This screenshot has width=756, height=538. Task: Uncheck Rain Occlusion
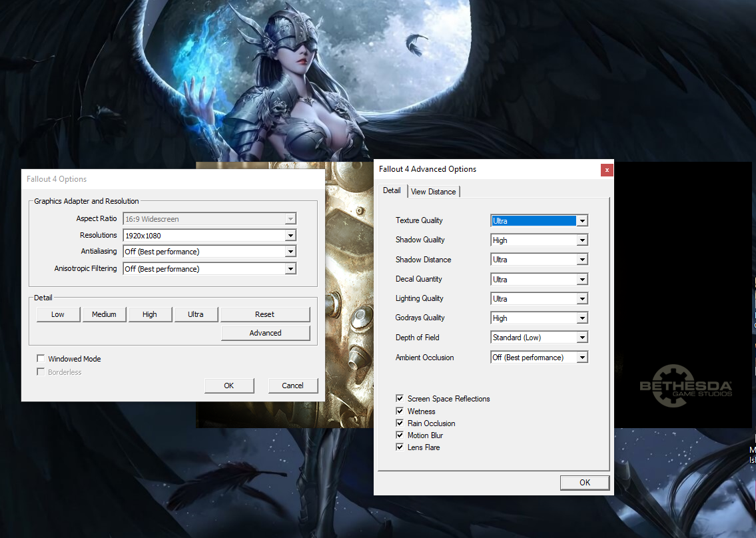(x=399, y=423)
